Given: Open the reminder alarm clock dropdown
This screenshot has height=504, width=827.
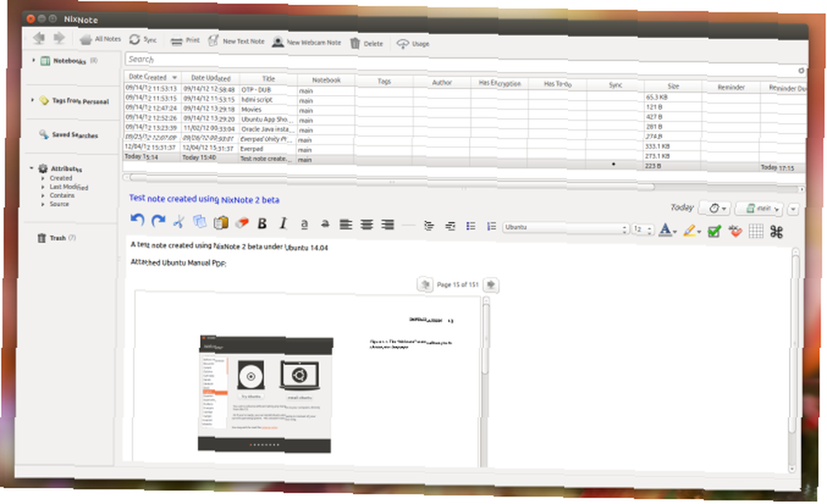Looking at the screenshot, I should tap(715, 208).
